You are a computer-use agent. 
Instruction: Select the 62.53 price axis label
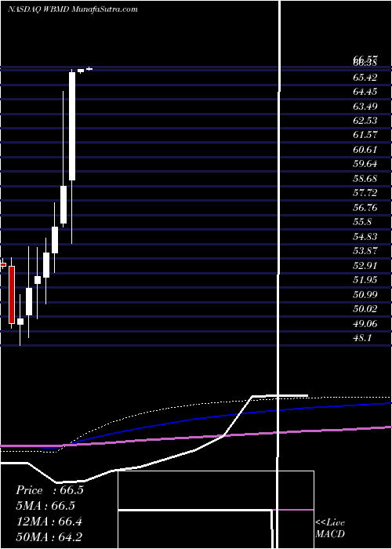[x=365, y=121]
